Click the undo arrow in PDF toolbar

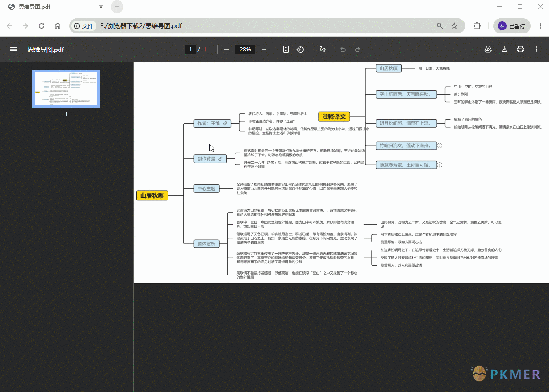pyautogui.click(x=343, y=49)
